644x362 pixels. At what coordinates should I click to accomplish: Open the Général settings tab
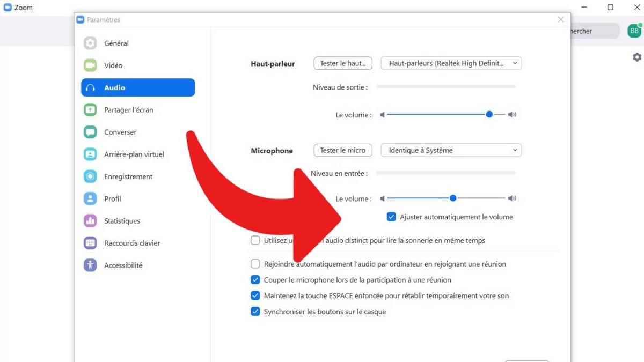138,43
